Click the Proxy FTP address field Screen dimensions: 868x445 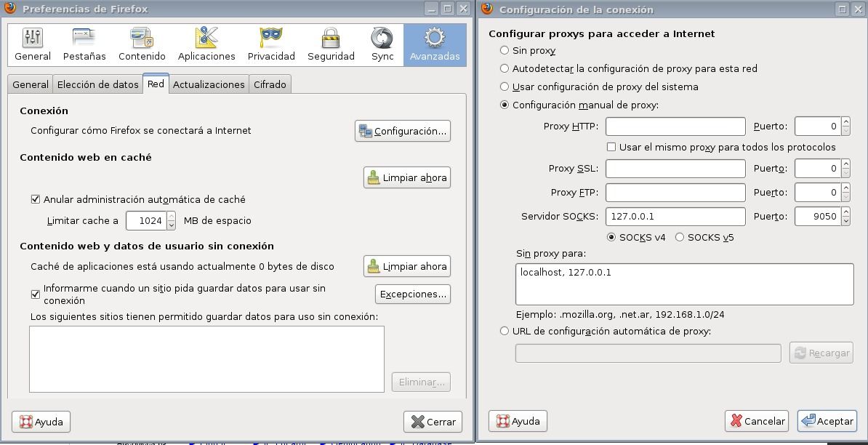[x=675, y=193]
